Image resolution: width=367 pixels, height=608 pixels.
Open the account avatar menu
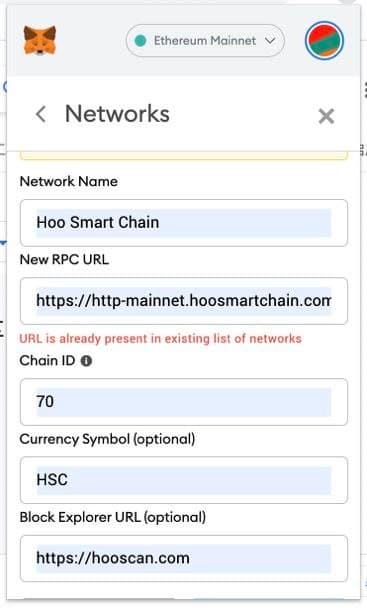324,41
